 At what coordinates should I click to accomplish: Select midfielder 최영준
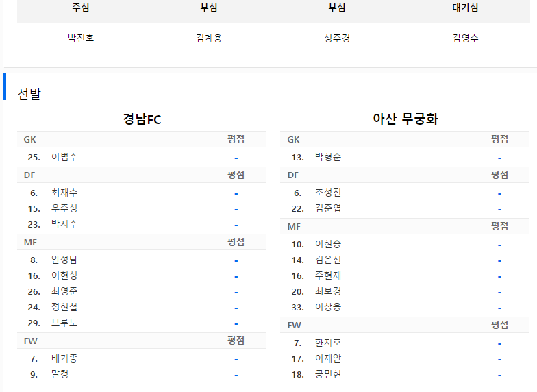pyautogui.click(x=64, y=291)
